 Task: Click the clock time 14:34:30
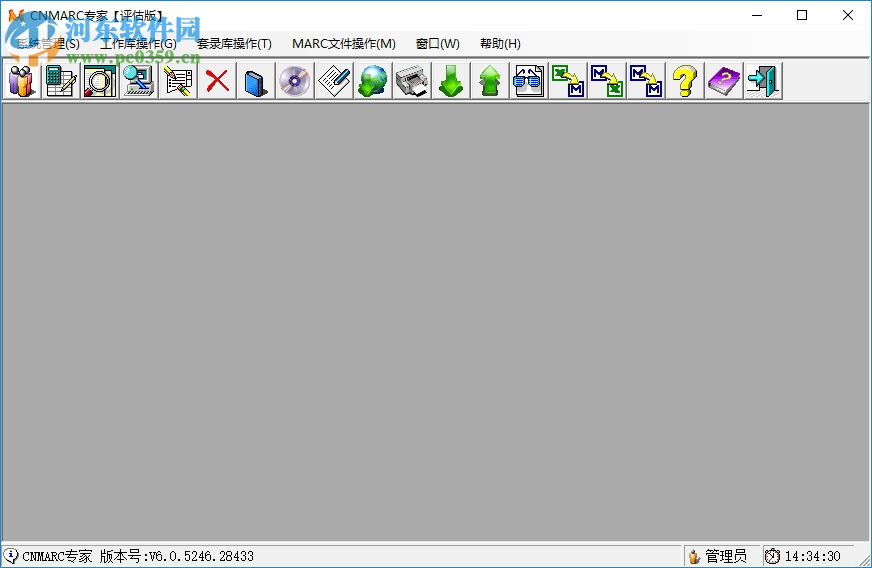[812, 556]
